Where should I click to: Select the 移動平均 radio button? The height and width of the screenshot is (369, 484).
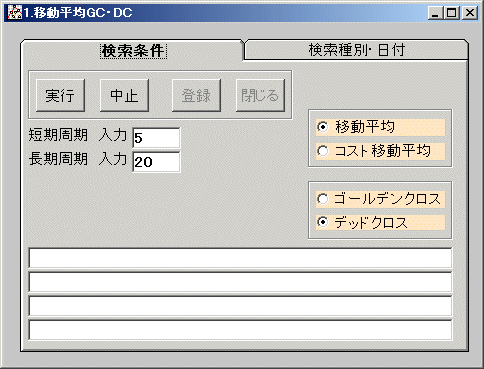380,127
